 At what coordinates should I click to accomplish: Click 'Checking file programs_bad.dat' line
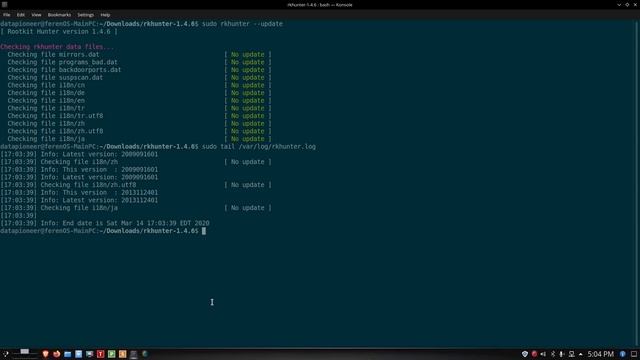pos(62,62)
